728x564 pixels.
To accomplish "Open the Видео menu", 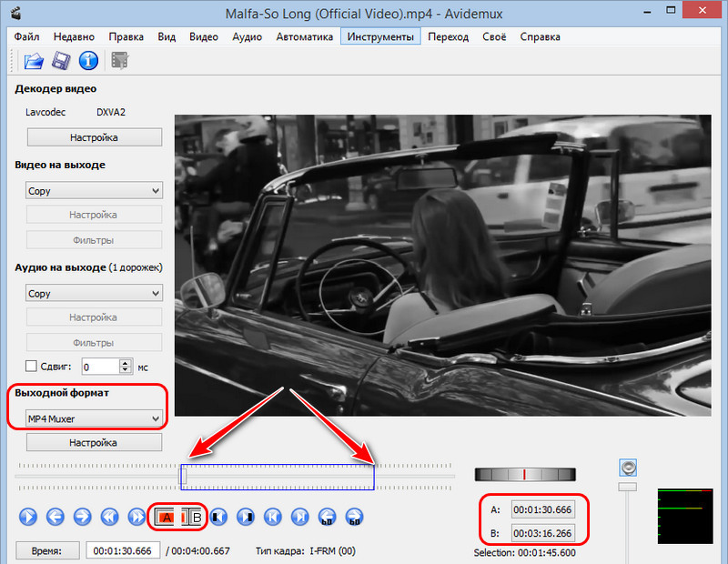I will (x=204, y=36).
